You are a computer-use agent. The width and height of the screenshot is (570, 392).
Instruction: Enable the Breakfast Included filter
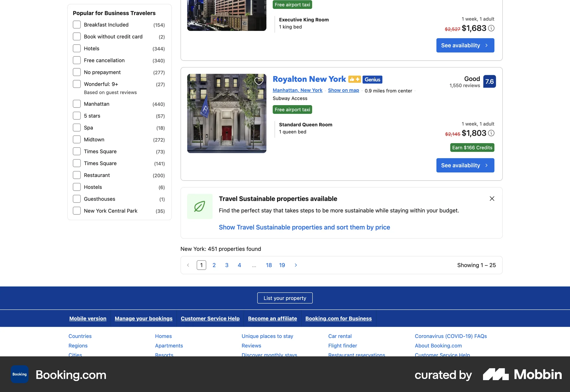coord(77,24)
